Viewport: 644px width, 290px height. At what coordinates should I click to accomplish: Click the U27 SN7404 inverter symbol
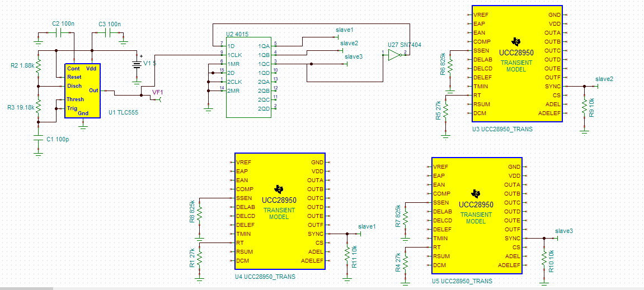396,55
